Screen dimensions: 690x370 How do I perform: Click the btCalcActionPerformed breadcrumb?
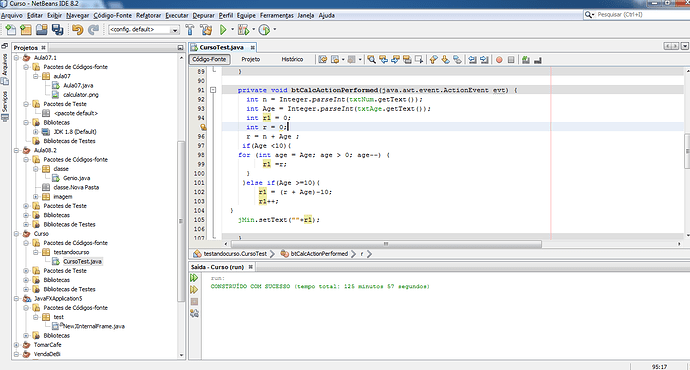tap(319, 254)
